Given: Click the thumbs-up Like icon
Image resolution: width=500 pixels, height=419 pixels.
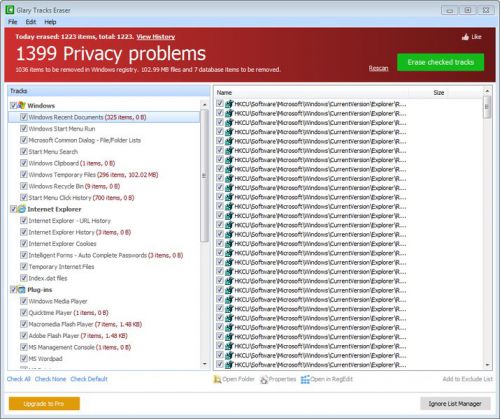Looking at the screenshot, I should [465, 37].
